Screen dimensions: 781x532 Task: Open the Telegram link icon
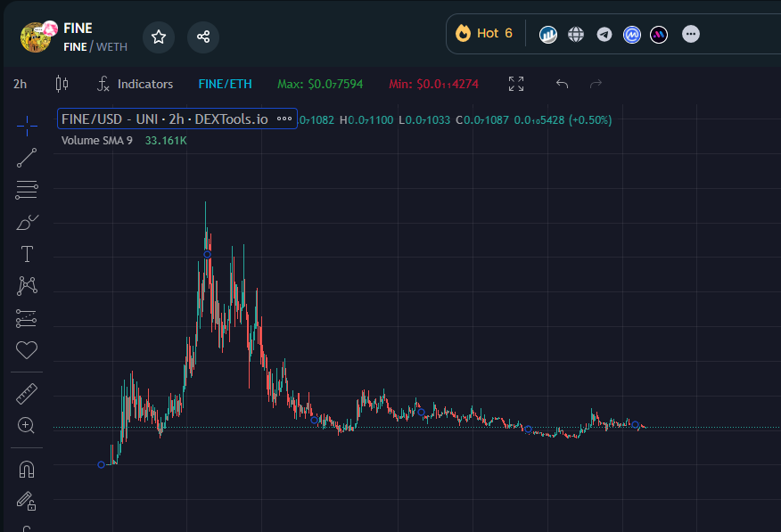pyautogui.click(x=604, y=35)
